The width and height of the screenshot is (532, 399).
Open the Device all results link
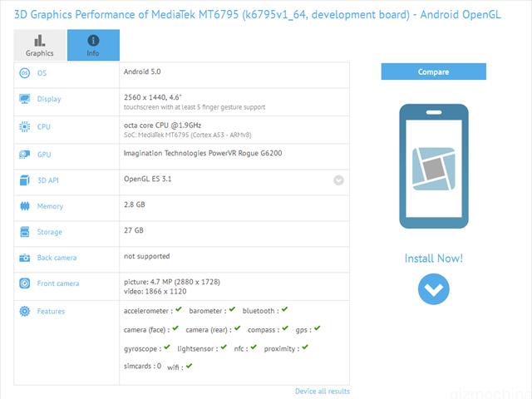tap(323, 392)
